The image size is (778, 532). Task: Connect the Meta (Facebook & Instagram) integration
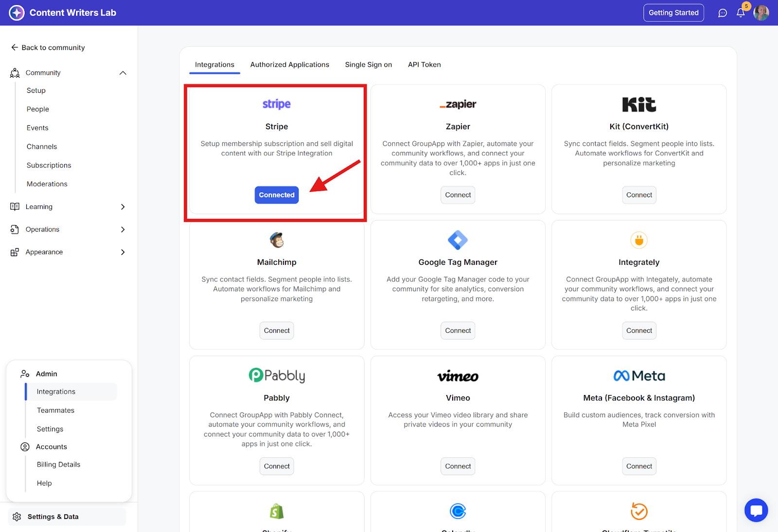click(x=639, y=466)
